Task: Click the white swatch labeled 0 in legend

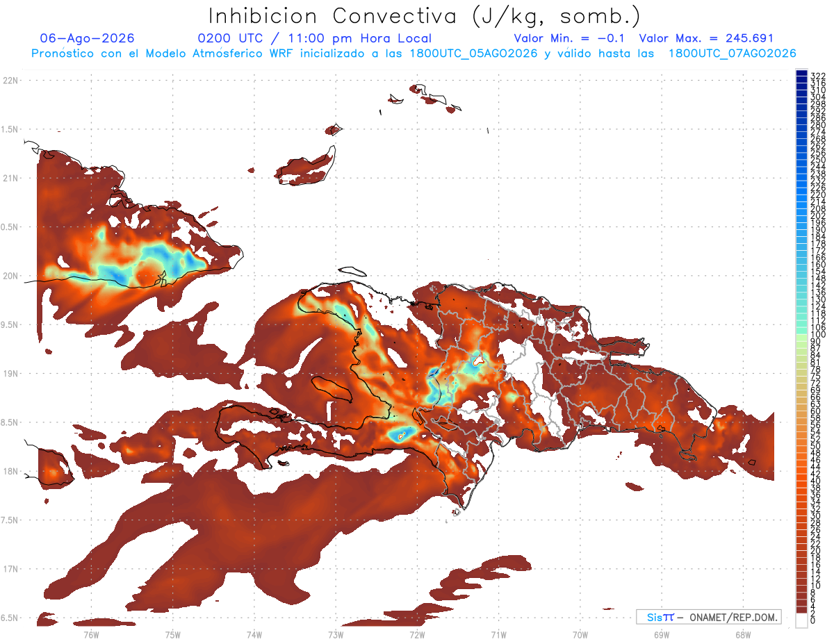Action: pyautogui.click(x=801, y=620)
